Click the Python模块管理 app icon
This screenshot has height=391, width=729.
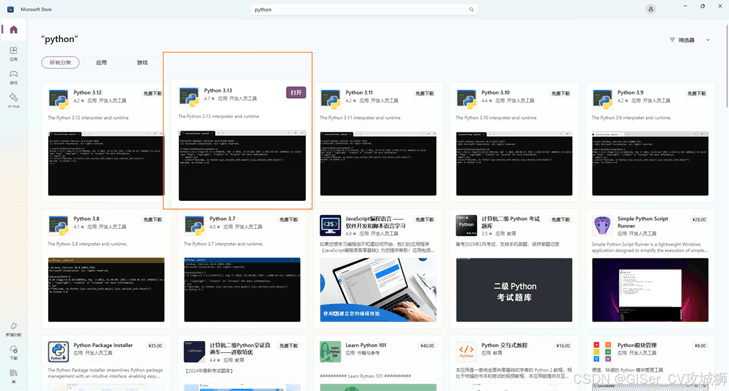(x=602, y=351)
